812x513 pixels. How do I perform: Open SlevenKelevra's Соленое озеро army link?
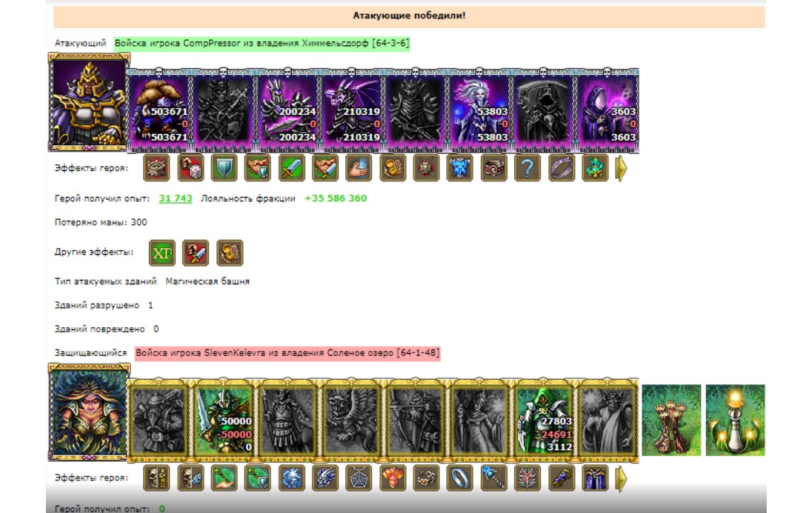tap(287, 353)
